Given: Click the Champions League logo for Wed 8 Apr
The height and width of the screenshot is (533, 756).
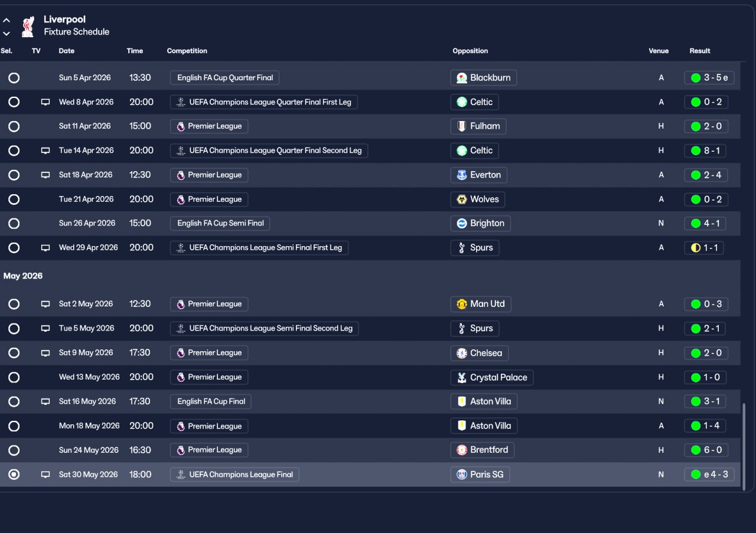Looking at the screenshot, I should tap(181, 102).
